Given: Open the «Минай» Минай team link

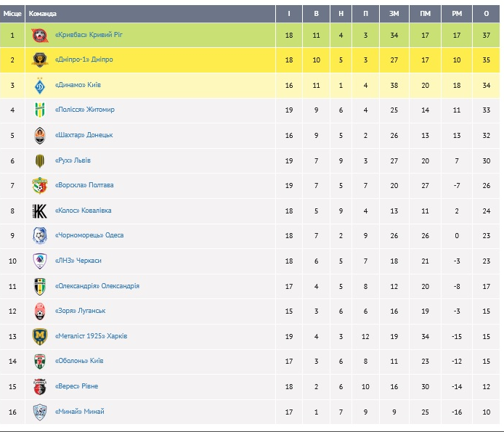Looking at the screenshot, I should [79, 412].
